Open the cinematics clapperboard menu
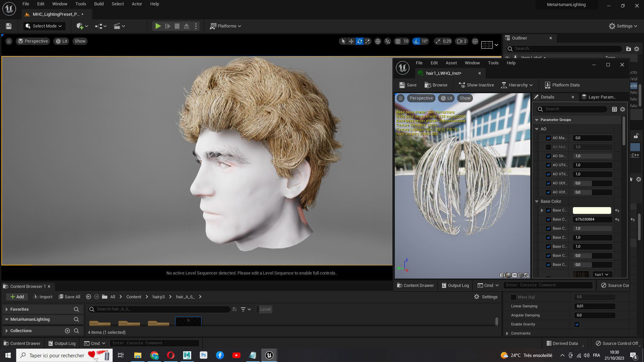This screenshot has width=644, height=362. (119, 26)
